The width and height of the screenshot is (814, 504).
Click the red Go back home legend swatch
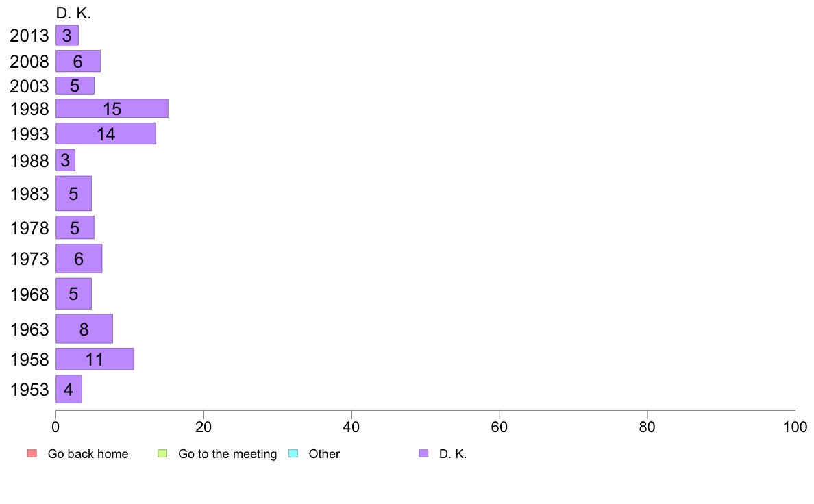32,453
